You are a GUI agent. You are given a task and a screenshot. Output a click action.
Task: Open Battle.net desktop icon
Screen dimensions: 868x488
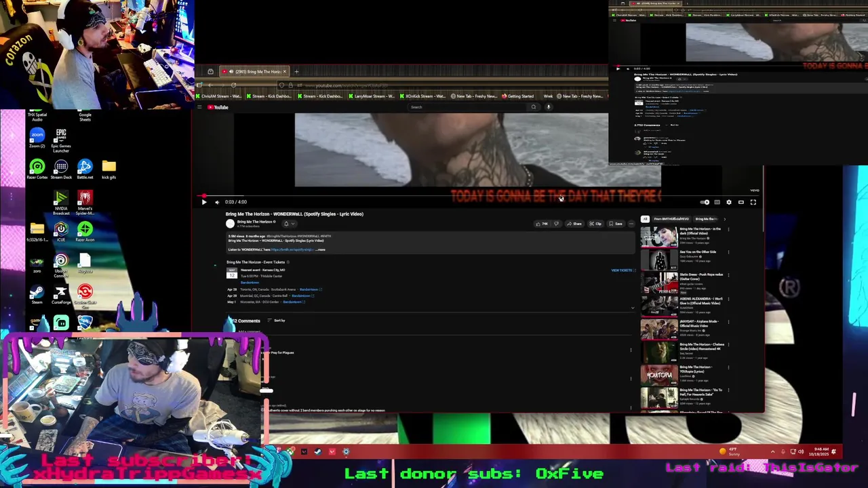85,169
